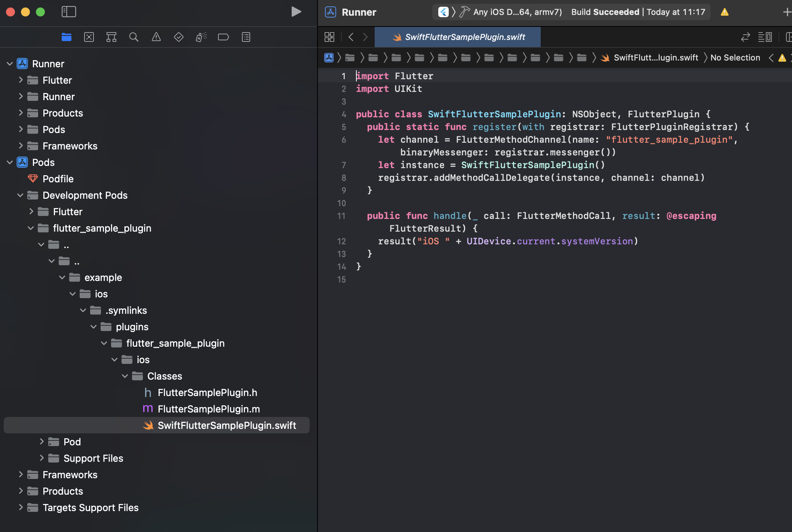Open the Breakpoint navigator tag icon
792x532 pixels.
tap(223, 37)
